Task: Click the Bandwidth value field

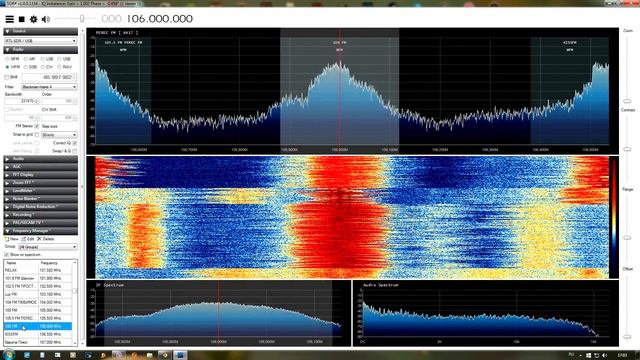Action: (x=22, y=101)
